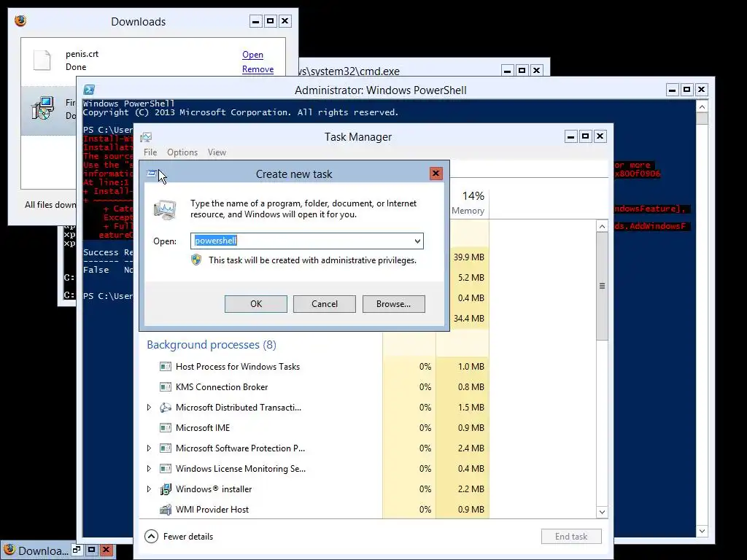Close the minimized Downloads taskbar item

pyautogui.click(x=107, y=550)
